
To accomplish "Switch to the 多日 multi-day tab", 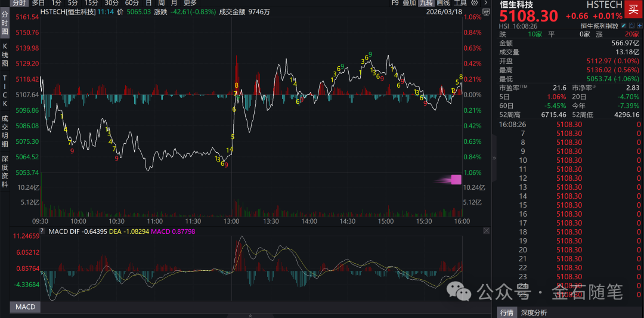I will pyautogui.click(x=39, y=3).
